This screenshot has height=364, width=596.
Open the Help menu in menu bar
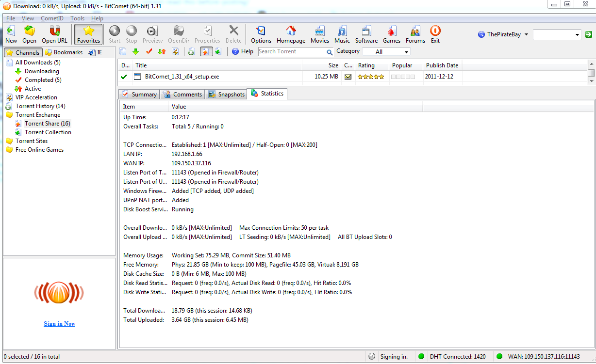click(97, 18)
